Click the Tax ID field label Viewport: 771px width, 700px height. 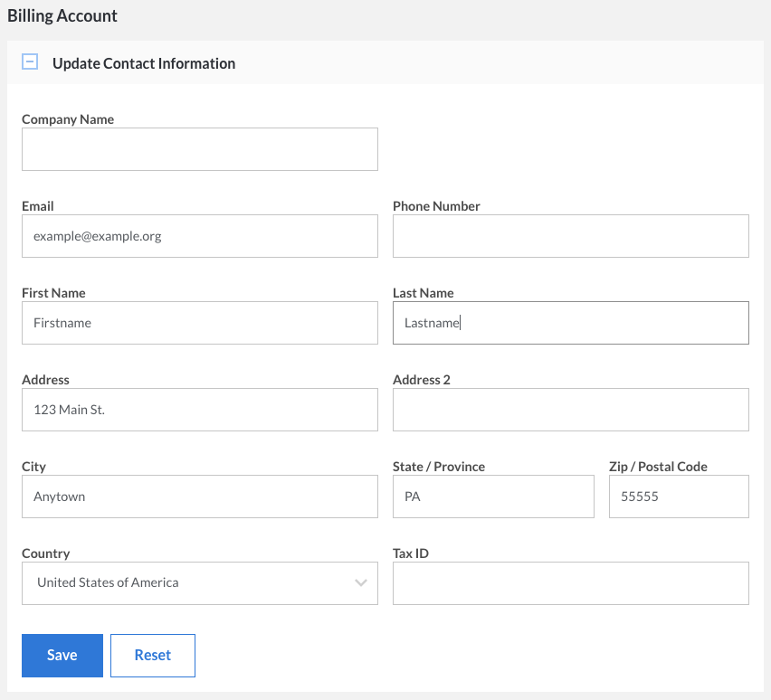click(x=411, y=553)
